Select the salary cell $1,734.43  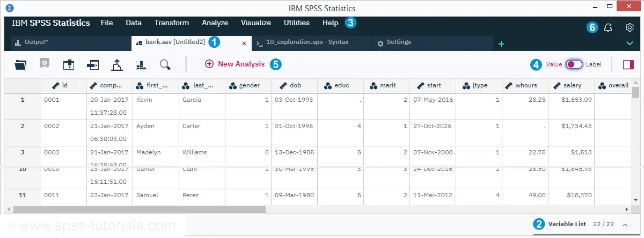click(571, 132)
